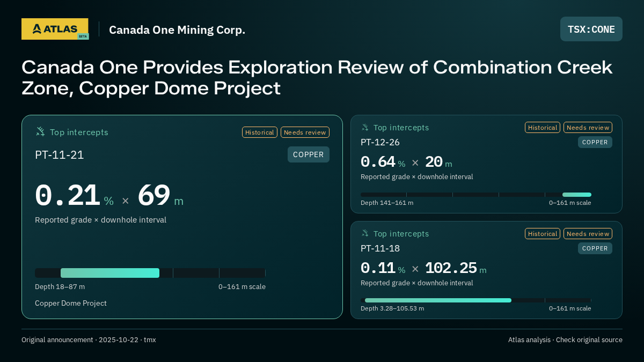644x362 pixels.
Task: Click the Historical tag on PT-11-18 card
Action: click(543, 234)
